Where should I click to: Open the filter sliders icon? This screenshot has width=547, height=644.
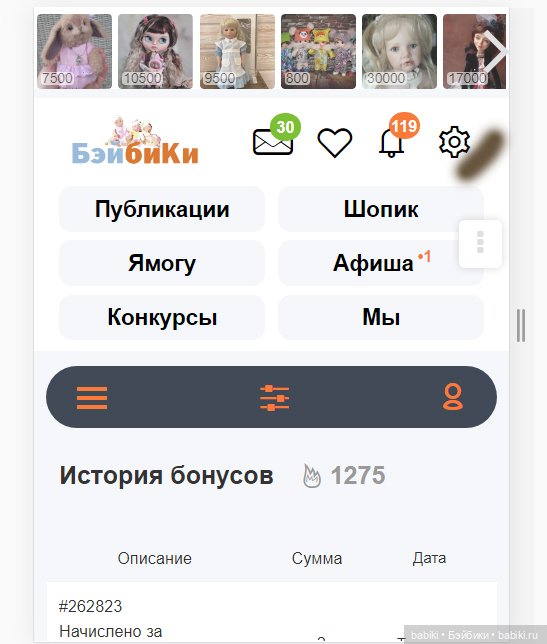274,398
